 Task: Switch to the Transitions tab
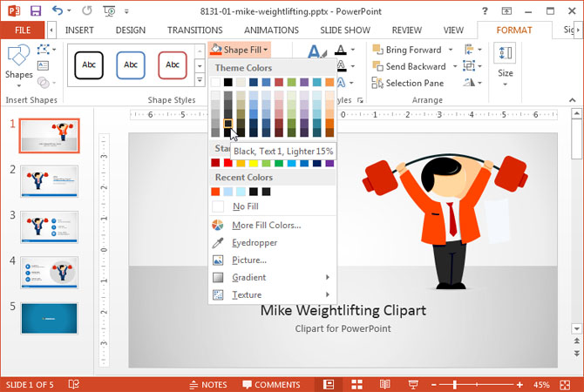(194, 30)
